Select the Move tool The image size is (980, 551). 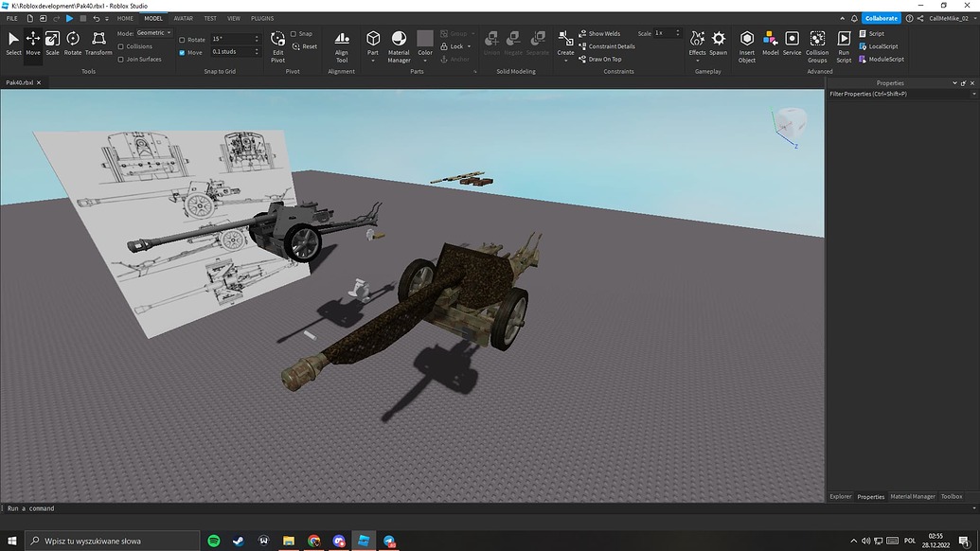(33, 41)
